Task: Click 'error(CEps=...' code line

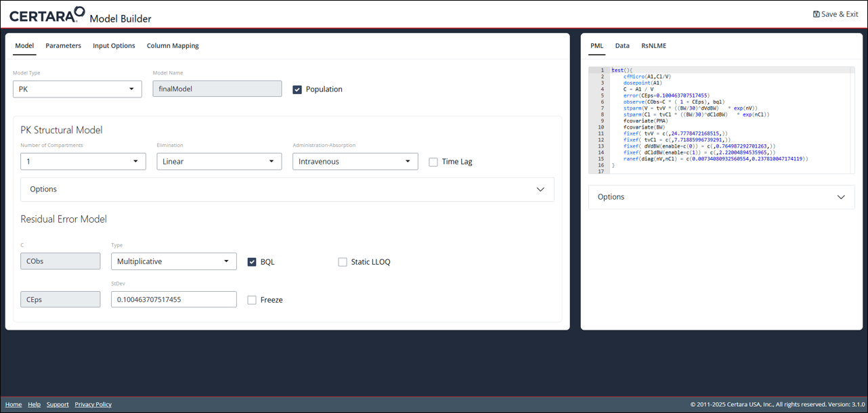Action: pos(666,95)
